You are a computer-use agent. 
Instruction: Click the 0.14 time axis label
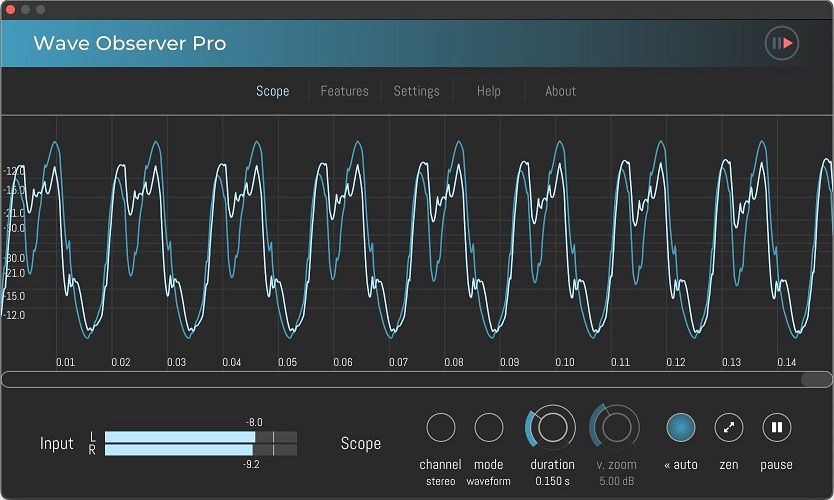pos(787,362)
